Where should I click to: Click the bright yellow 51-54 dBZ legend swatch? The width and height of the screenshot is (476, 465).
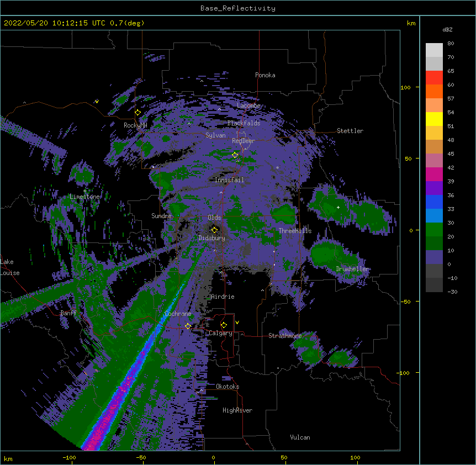(434, 119)
